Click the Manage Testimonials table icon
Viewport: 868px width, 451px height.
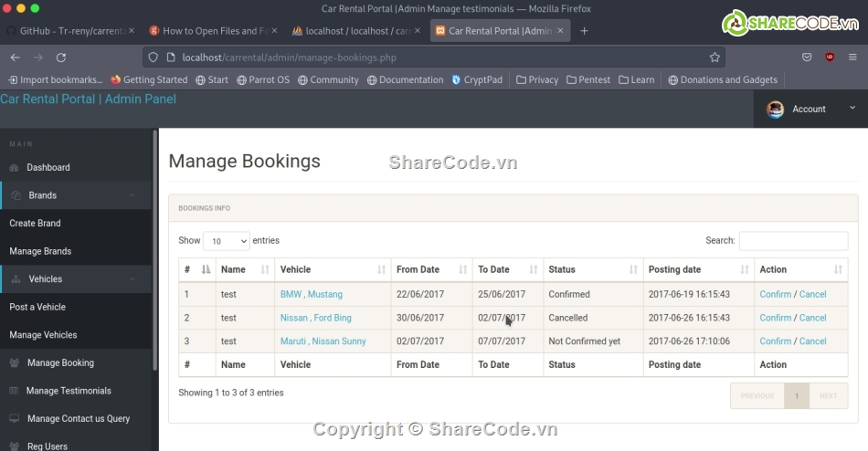pyautogui.click(x=14, y=391)
